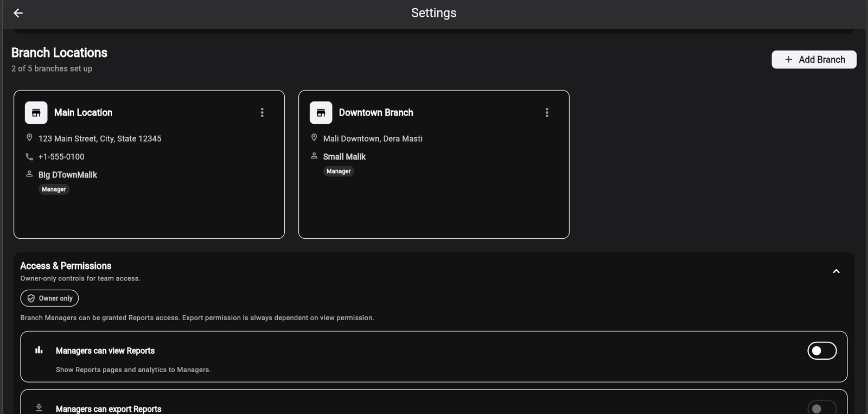Click the download icon for export Reports
The height and width of the screenshot is (414, 868).
click(39, 407)
